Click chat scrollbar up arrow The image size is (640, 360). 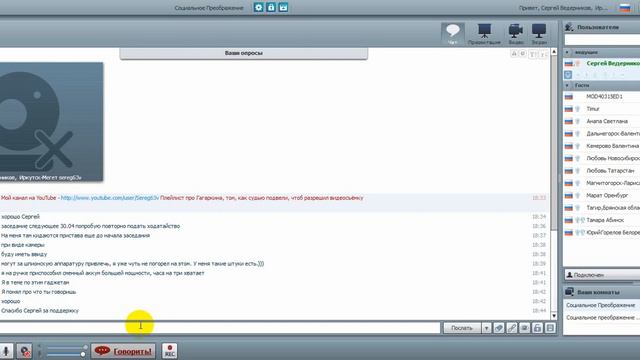click(x=554, y=51)
